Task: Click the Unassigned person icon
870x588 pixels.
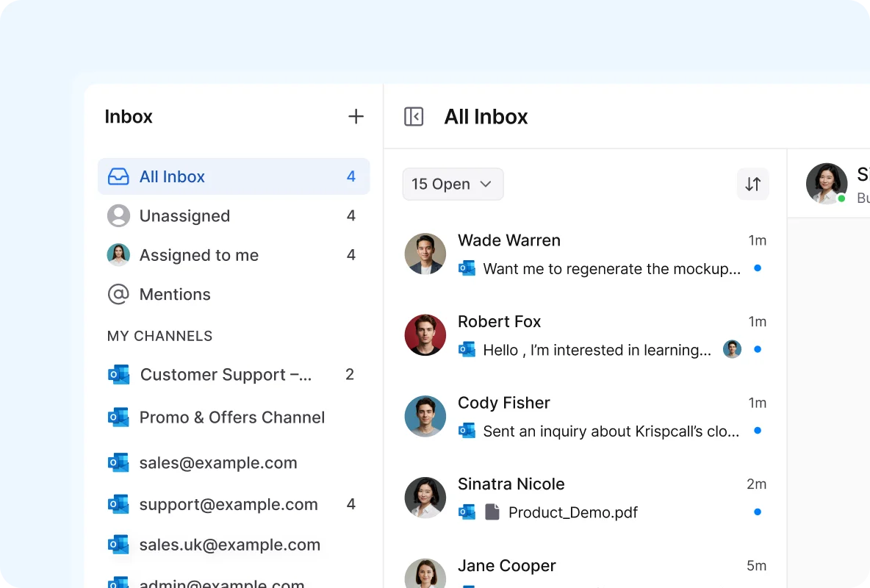Action: click(118, 215)
